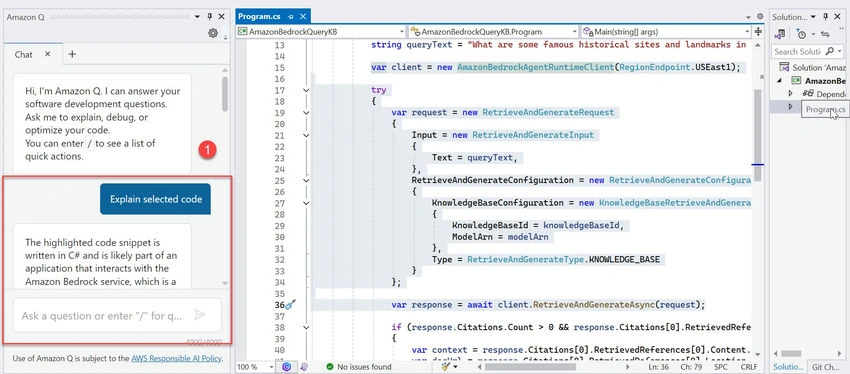Click Sync with Active Document arrows icon

tap(825, 34)
